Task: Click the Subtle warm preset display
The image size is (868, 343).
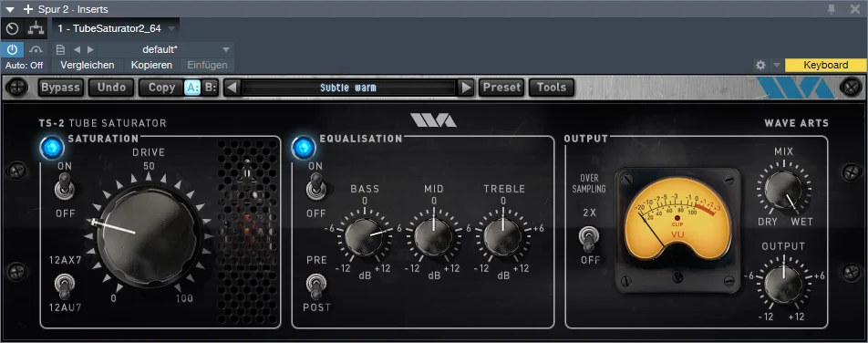Action: click(x=348, y=88)
